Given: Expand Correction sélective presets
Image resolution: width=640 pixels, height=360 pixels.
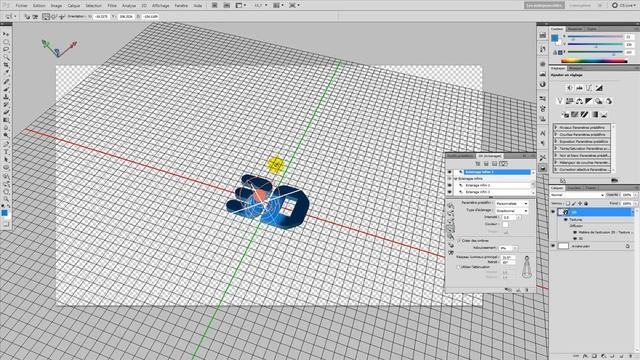Looking at the screenshot, I should tap(556, 169).
